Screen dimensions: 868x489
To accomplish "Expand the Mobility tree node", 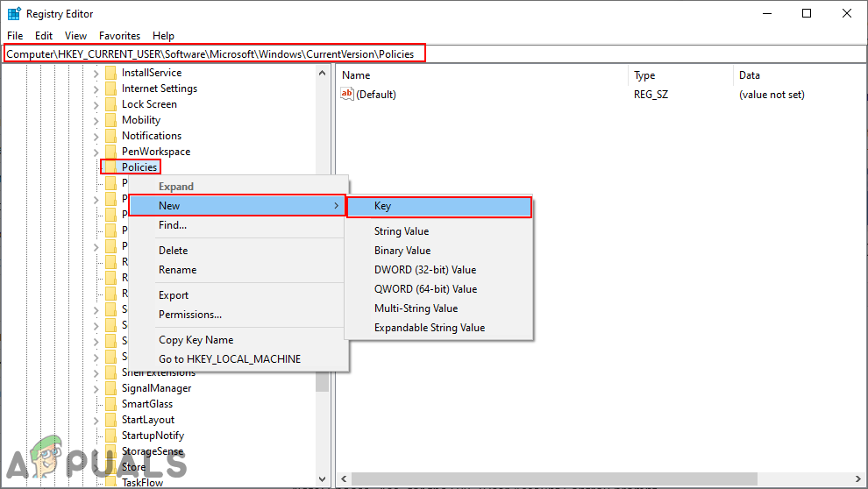I will [x=96, y=121].
